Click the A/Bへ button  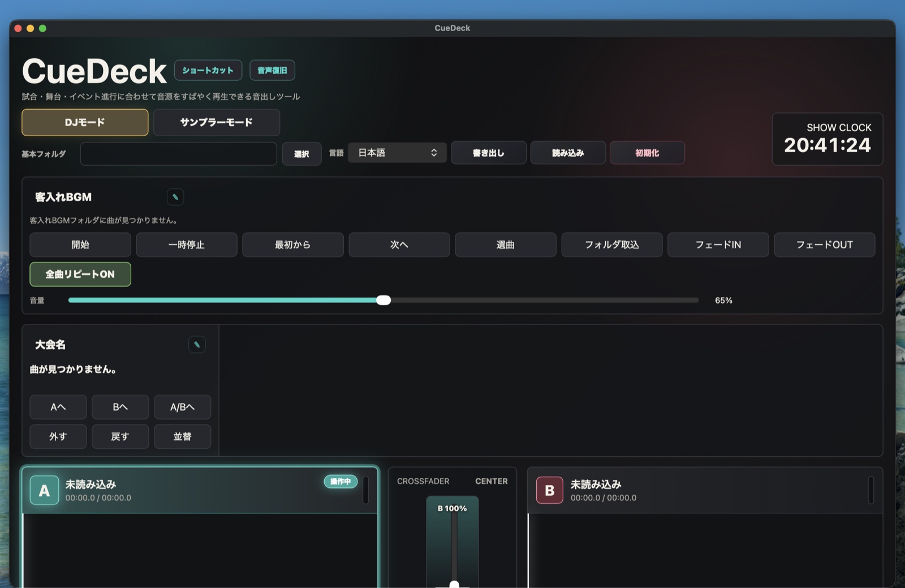coord(183,407)
